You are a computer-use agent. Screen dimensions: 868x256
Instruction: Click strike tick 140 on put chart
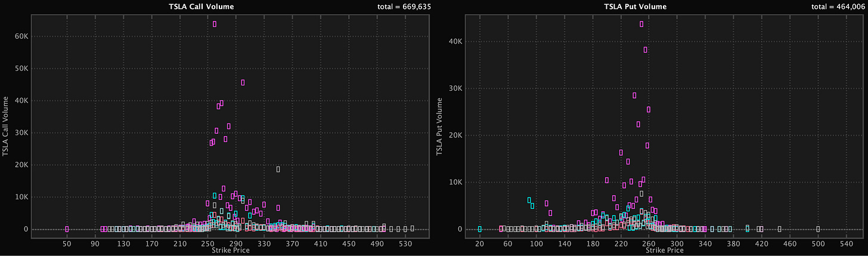pyautogui.click(x=565, y=244)
